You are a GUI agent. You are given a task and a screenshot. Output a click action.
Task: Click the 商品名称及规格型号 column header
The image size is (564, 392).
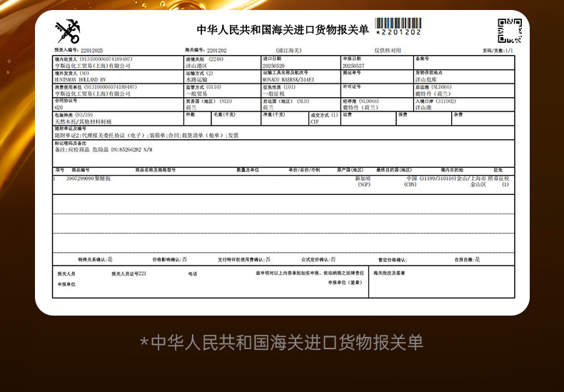coord(156,170)
